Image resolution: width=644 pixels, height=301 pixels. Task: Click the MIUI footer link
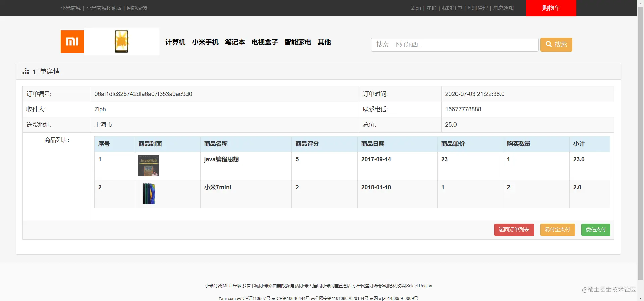click(227, 286)
